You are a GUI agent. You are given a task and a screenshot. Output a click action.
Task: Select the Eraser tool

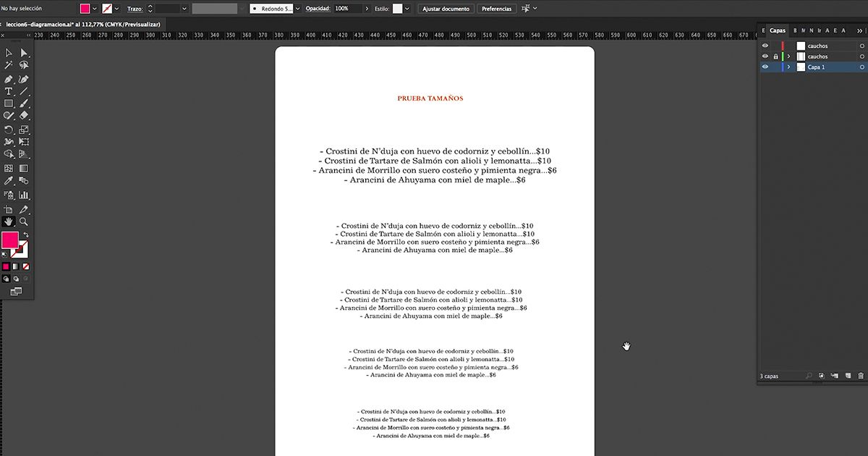coord(24,115)
